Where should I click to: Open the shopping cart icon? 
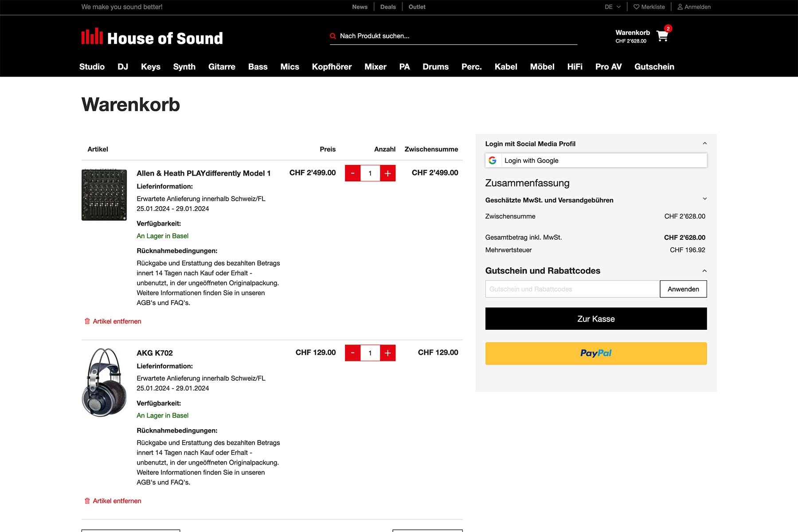(662, 36)
